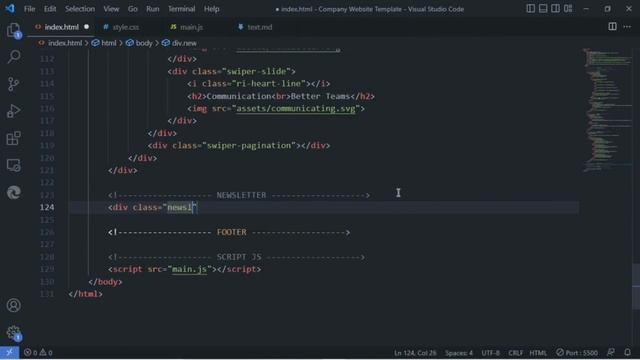This screenshot has width=640, height=360.
Task: Open the Help menu
Action: [211, 9]
